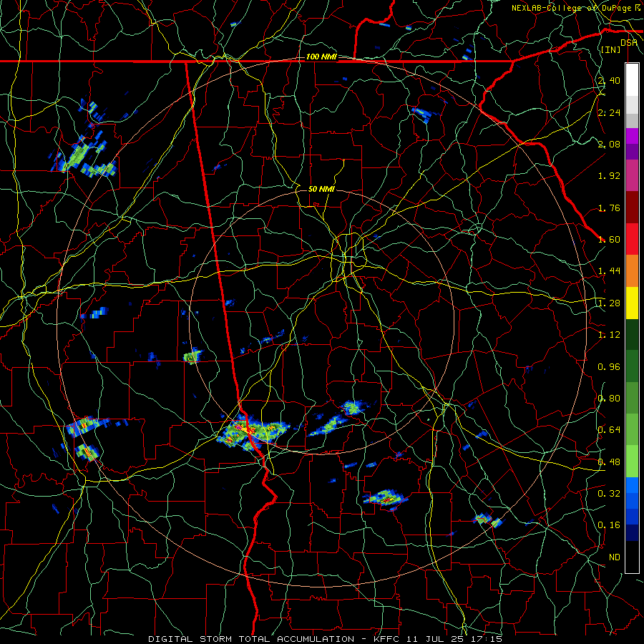Click the '2.40' legend value
This screenshot has width=644, height=644.
coord(609,80)
